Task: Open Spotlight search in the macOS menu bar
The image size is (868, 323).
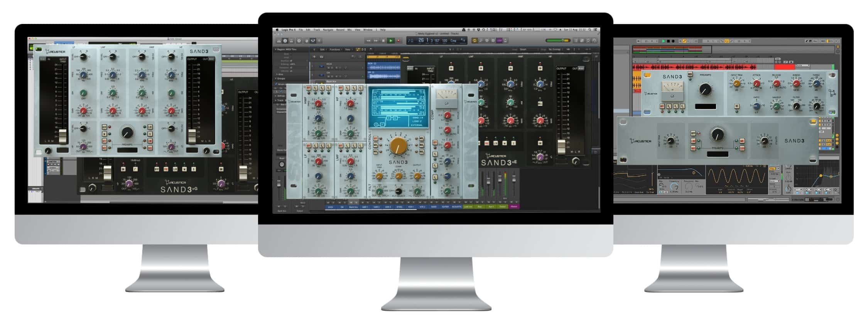Action: point(590,30)
